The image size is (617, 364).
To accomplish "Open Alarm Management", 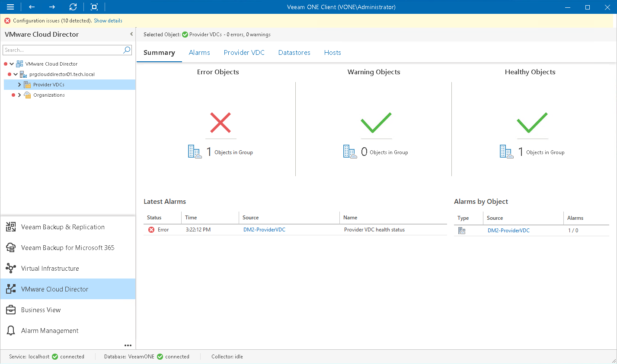I will (x=68, y=331).
